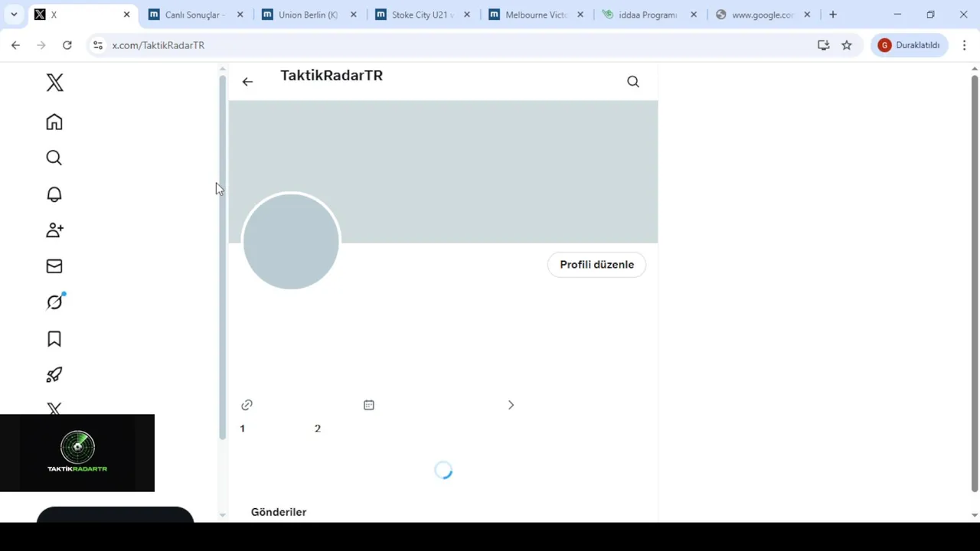Open the follow people icon
The width and height of the screenshot is (980, 551).
(x=54, y=230)
